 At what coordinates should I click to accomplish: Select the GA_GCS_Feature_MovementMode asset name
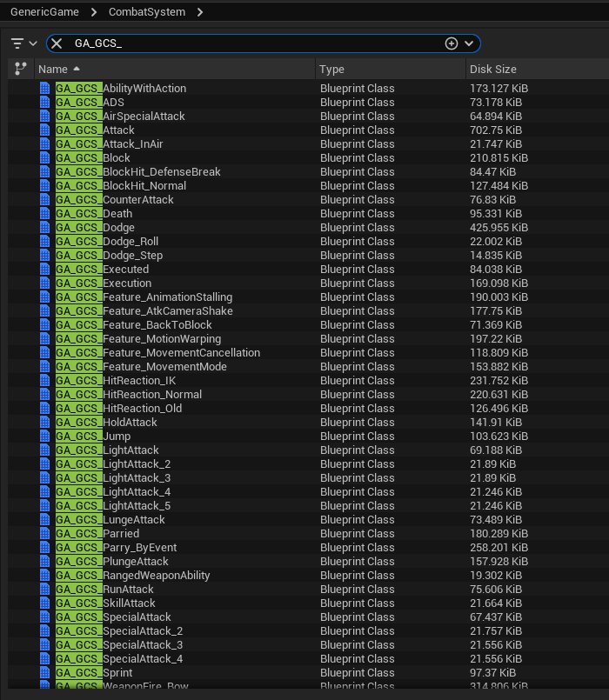pyautogui.click(x=141, y=366)
